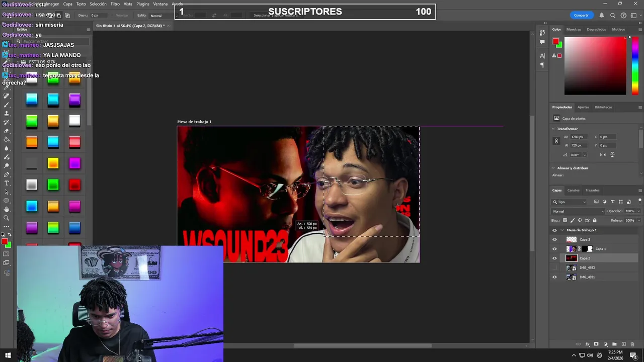Viewport: 644px width, 362px height.
Task: Open the Paragraph panel icon
Action: pyautogui.click(x=542, y=65)
